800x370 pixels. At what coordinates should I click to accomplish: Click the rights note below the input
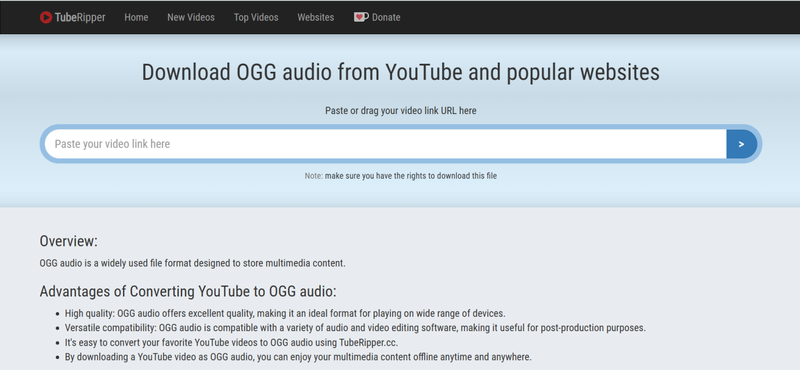[401, 176]
